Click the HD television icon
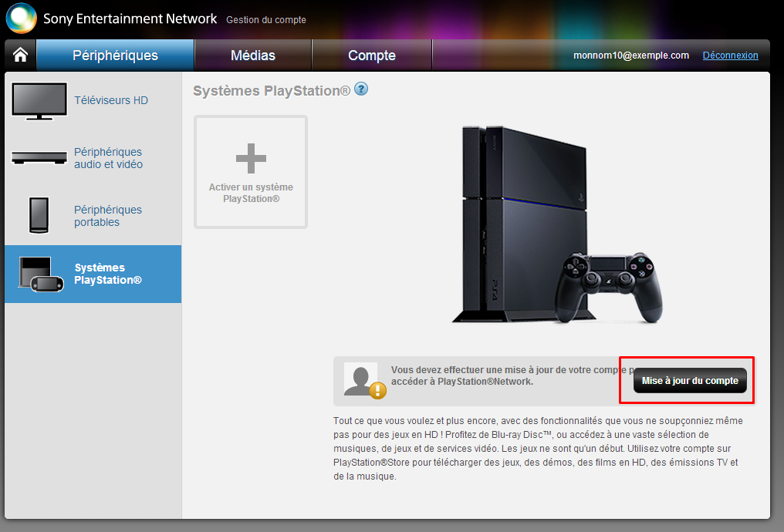 pyautogui.click(x=39, y=101)
